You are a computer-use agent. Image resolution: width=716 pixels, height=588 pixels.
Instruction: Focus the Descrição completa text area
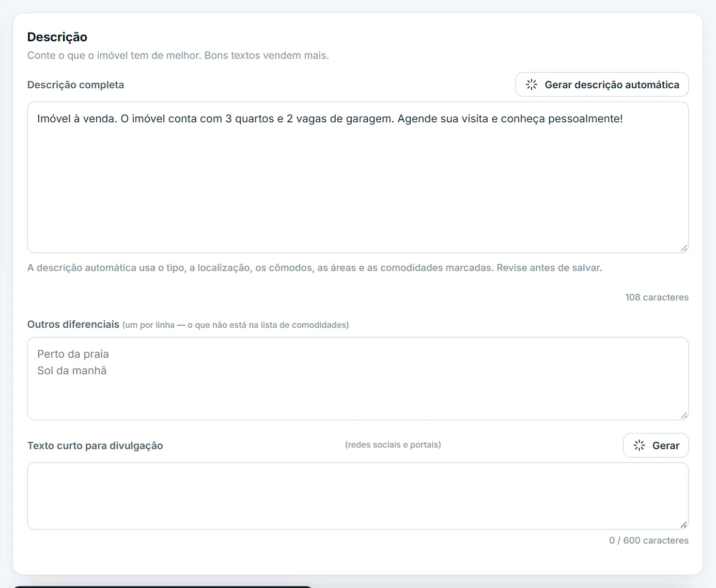point(357,177)
